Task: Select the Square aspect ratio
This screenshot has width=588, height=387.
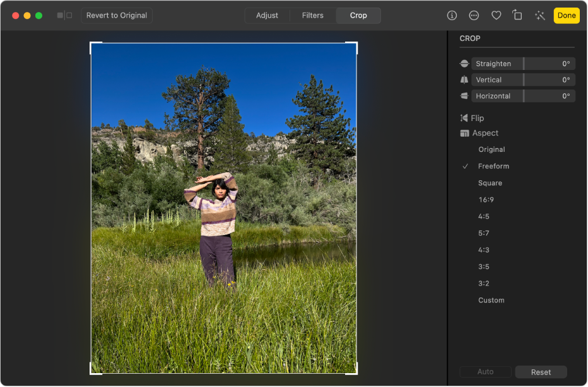Action: click(x=490, y=183)
